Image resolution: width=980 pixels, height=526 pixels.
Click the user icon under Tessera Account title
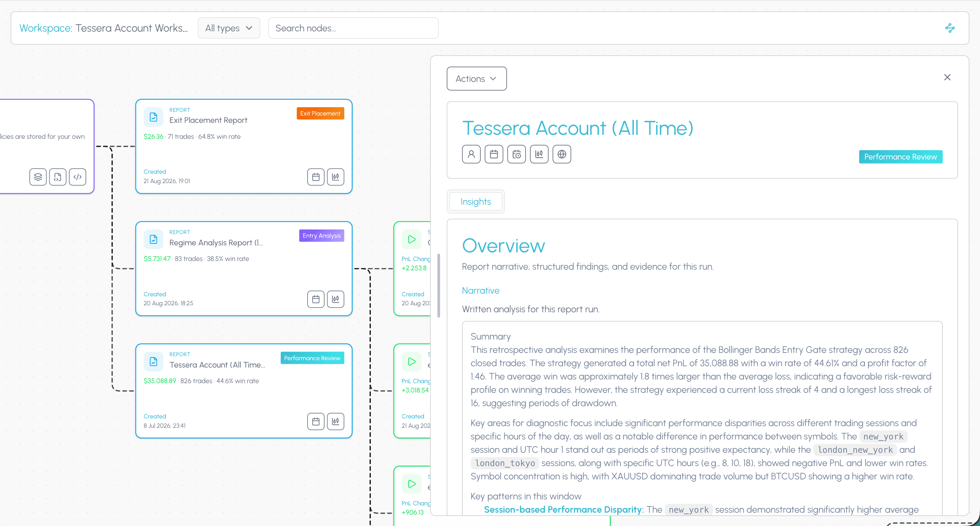click(471, 154)
